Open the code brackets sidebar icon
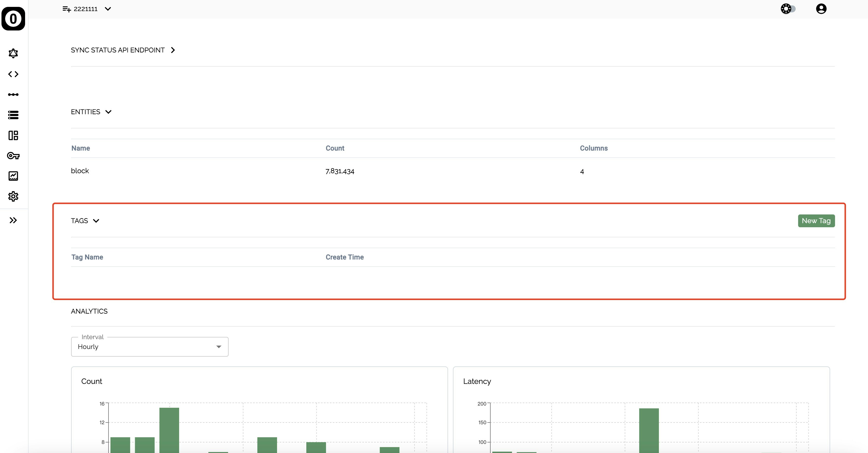Viewport: 868px width, 453px height. point(13,74)
